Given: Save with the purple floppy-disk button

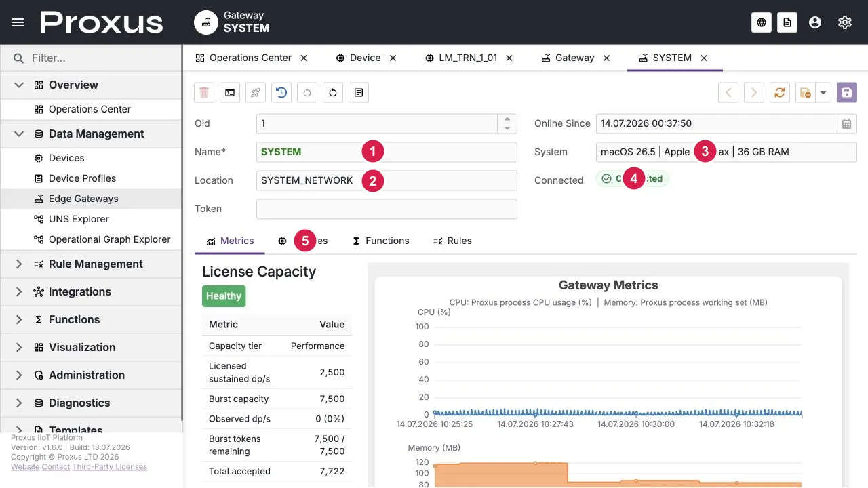Looking at the screenshot, I should [847, 93].
